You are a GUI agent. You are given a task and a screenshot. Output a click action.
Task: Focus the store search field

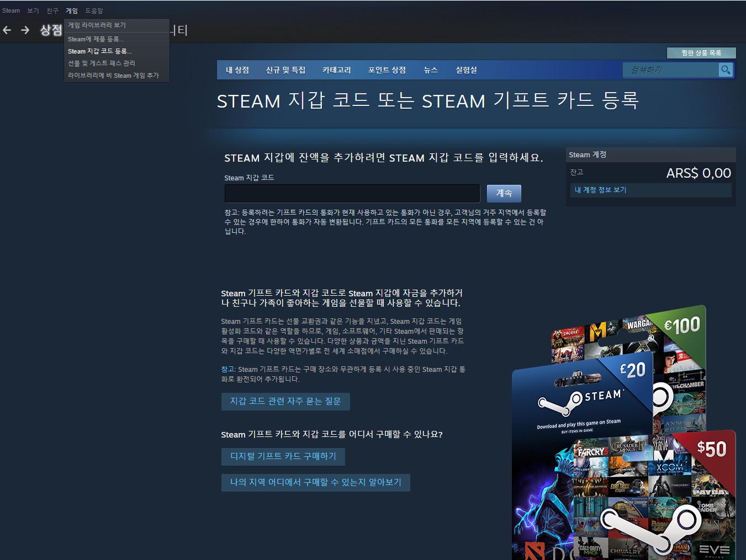(671, 70)
